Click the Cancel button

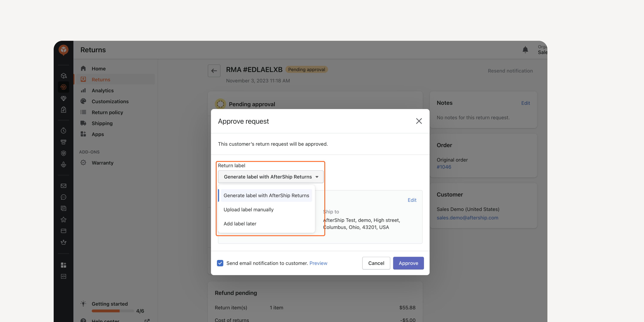[x=376, y=263]
